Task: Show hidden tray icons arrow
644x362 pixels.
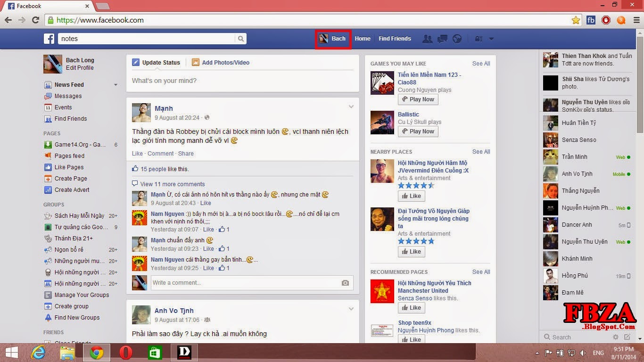Action: (537, 353)
